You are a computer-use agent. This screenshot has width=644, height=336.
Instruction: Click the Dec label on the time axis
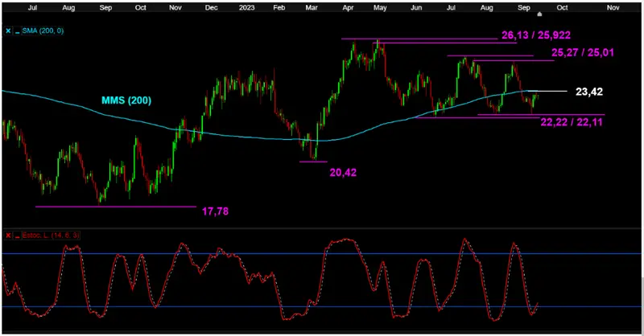coord(211,6)
